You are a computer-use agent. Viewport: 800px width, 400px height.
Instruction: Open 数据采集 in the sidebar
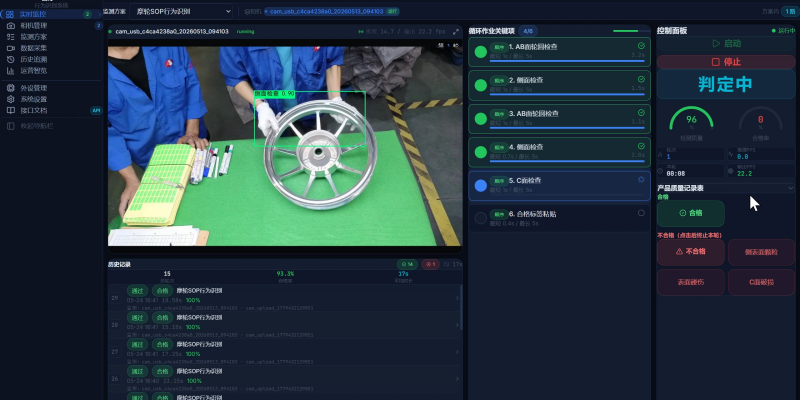tap(51, 48)
